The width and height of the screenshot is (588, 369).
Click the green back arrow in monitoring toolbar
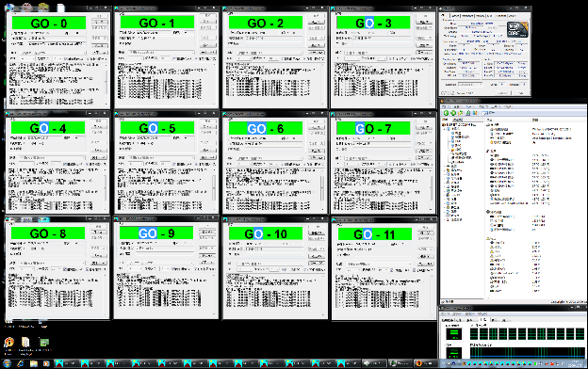coord(446,113)
